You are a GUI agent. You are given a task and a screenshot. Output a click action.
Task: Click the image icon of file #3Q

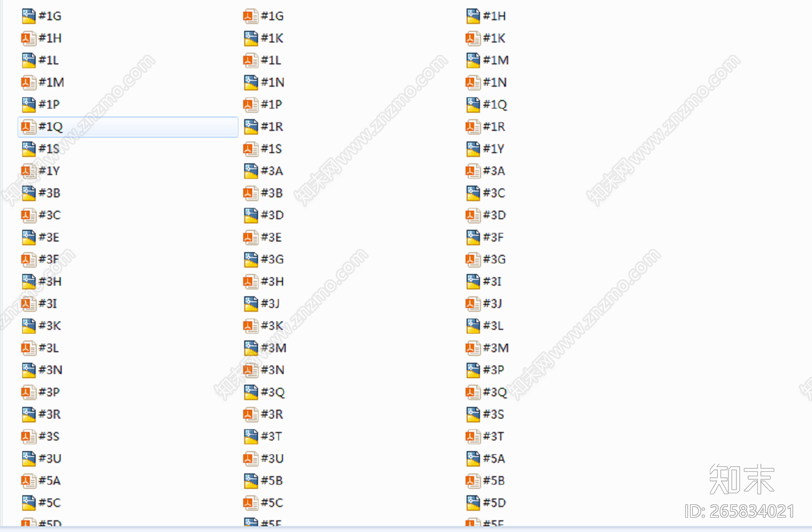[251, 392]
